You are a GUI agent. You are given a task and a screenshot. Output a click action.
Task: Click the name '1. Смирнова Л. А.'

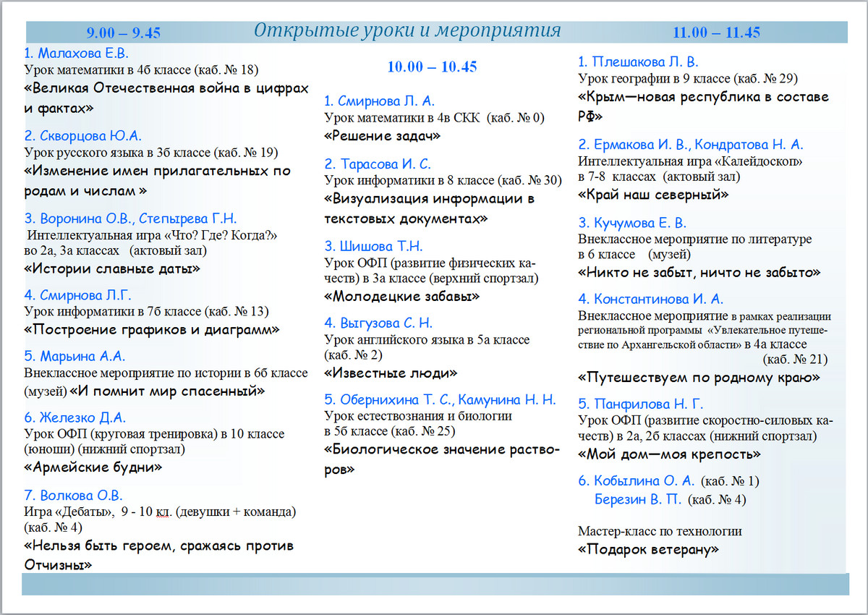tap(380, 101)
